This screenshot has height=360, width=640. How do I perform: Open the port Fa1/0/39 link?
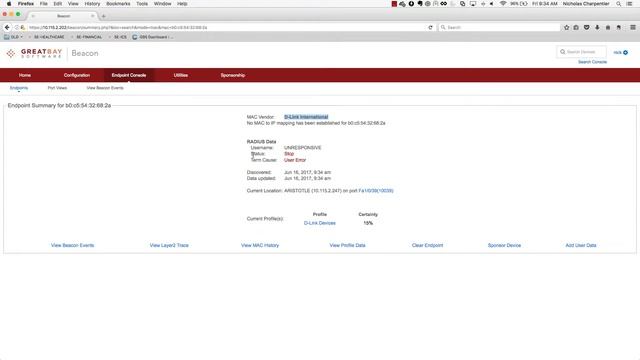[x=376, y=191]
